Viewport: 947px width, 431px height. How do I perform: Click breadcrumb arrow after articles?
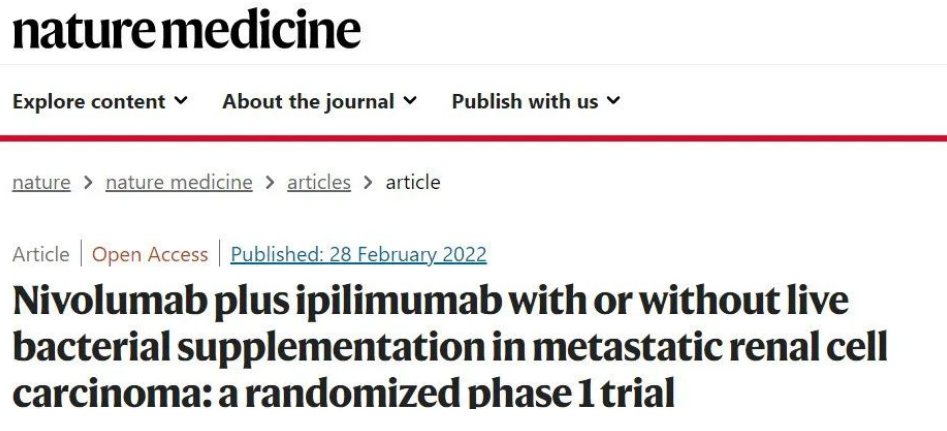coord(368,182)
